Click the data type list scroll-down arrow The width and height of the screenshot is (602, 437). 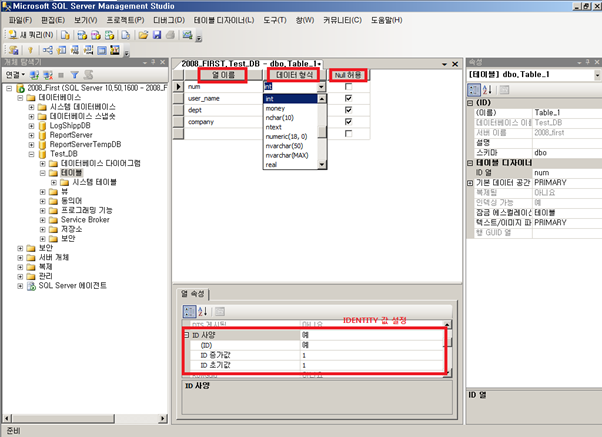(x=322, y=165)
